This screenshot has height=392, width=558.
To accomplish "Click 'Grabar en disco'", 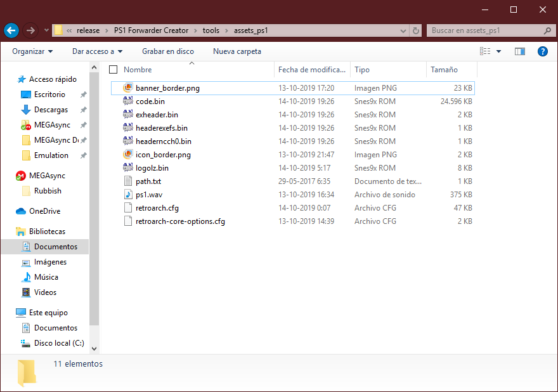I will click(168, 51).
